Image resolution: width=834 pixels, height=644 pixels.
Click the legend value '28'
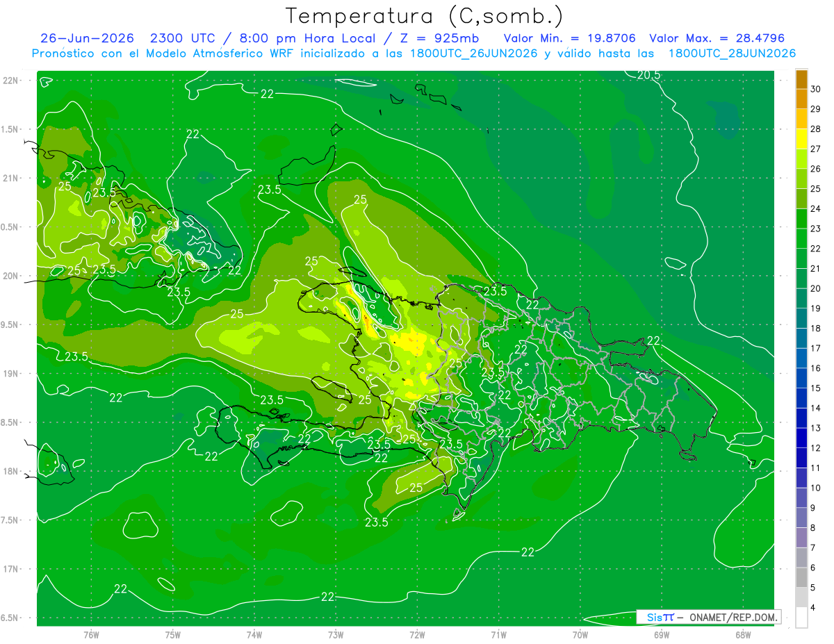[x=817, y=129]
